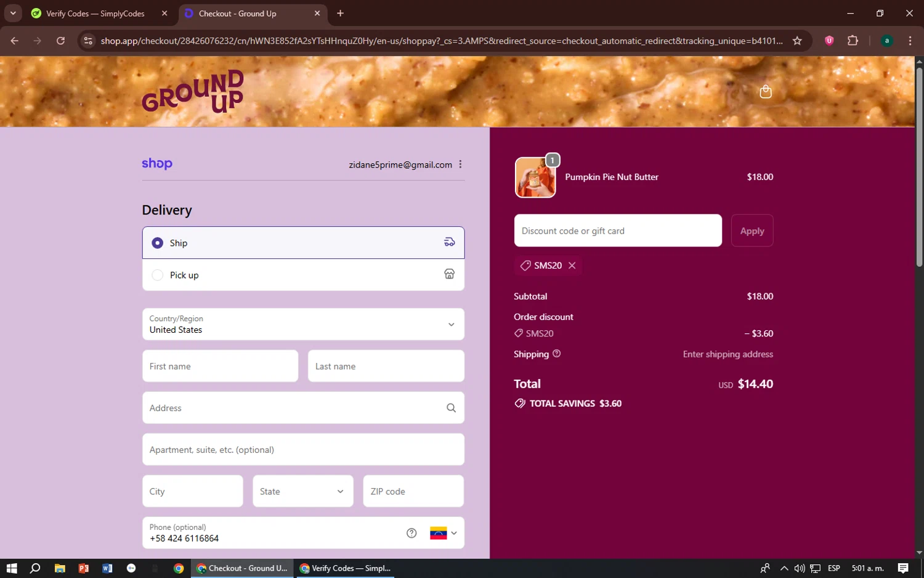Open the notification center icon

[x=903, y=568]
